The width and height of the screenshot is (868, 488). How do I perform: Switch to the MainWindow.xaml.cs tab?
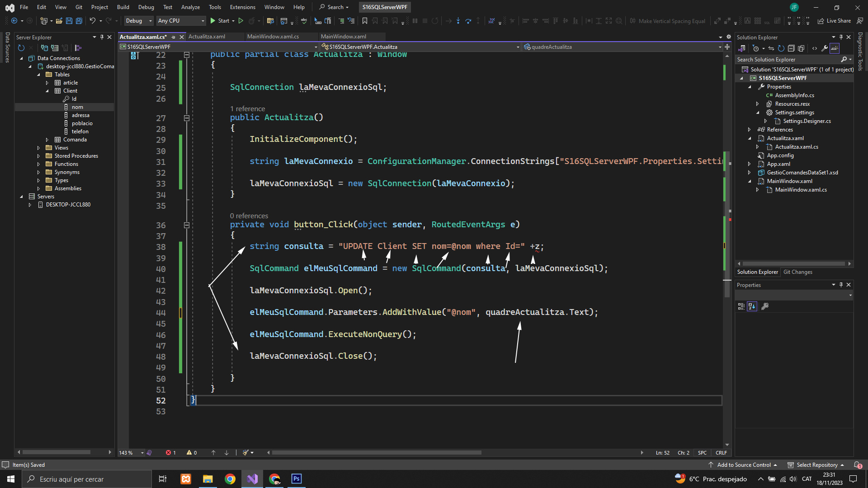pyautogui.click(x=273, y=37)
